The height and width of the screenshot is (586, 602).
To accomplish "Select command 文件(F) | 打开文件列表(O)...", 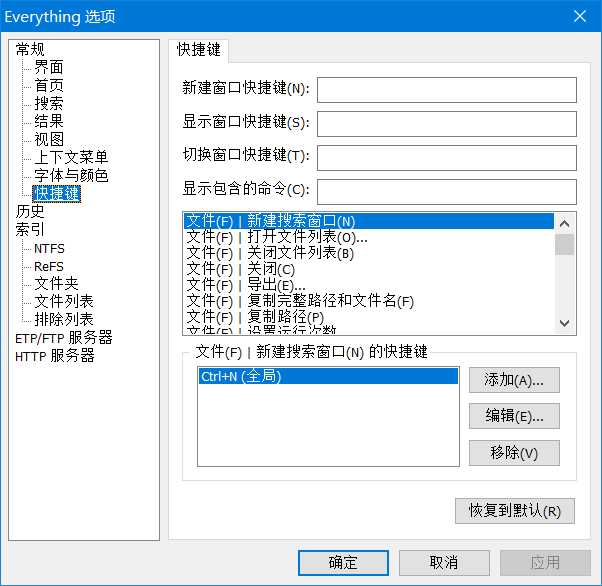I will tap(369, 237).
